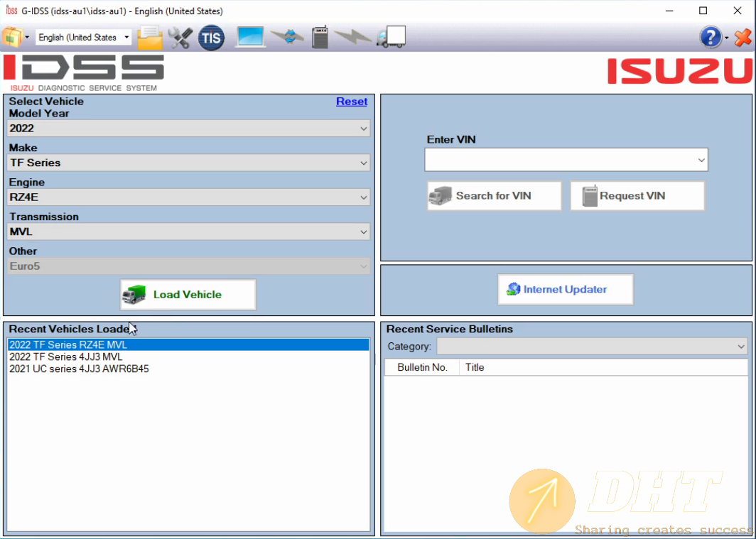The width and height of the screenshot is (756, 539).
Task: Select 2021 UC series 4JJ3 AWR6B45 entry
Action: click(79, 369)
